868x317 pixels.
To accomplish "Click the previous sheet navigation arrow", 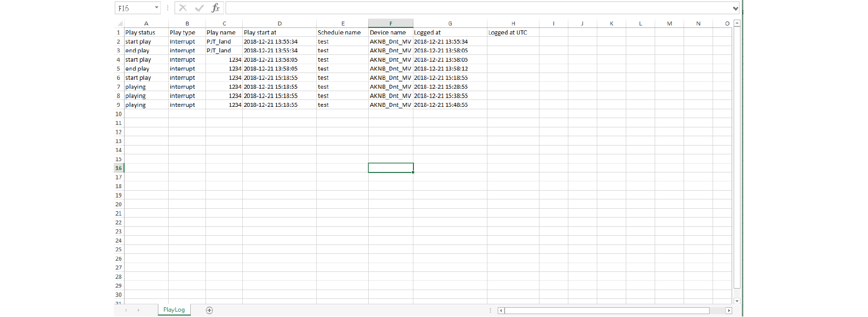I will tap(126, 310).
